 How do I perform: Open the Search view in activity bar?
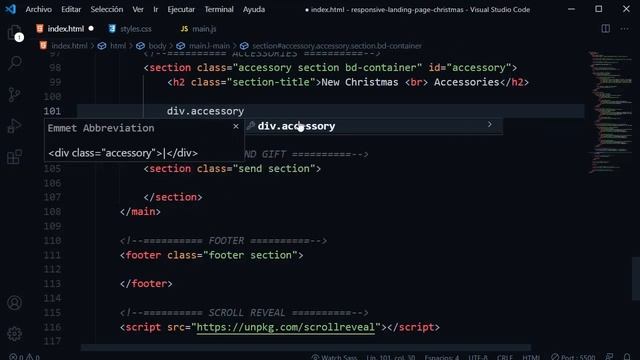(15, 63)
